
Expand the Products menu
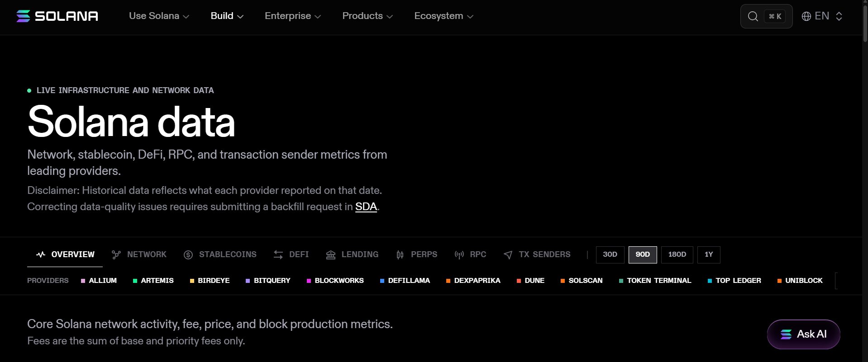coord(367,16)
